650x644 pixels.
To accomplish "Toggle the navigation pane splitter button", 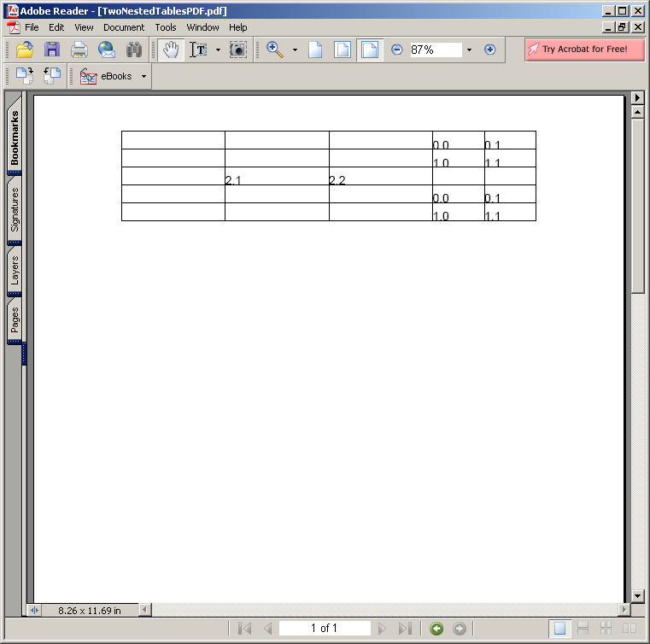I will 34,610.
